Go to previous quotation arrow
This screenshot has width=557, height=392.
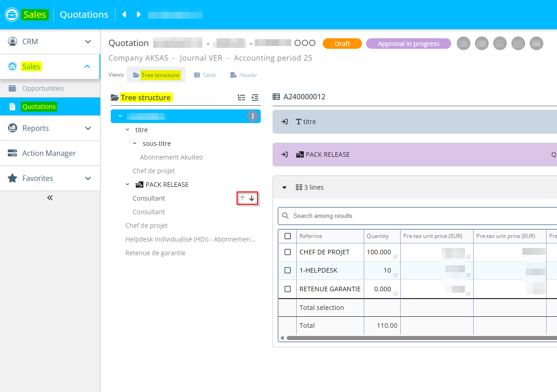coord(124,15)
